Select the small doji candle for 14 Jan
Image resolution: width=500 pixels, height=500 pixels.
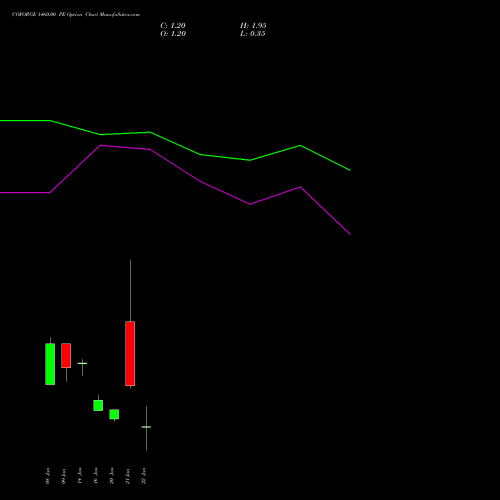[x=82, y=363]
